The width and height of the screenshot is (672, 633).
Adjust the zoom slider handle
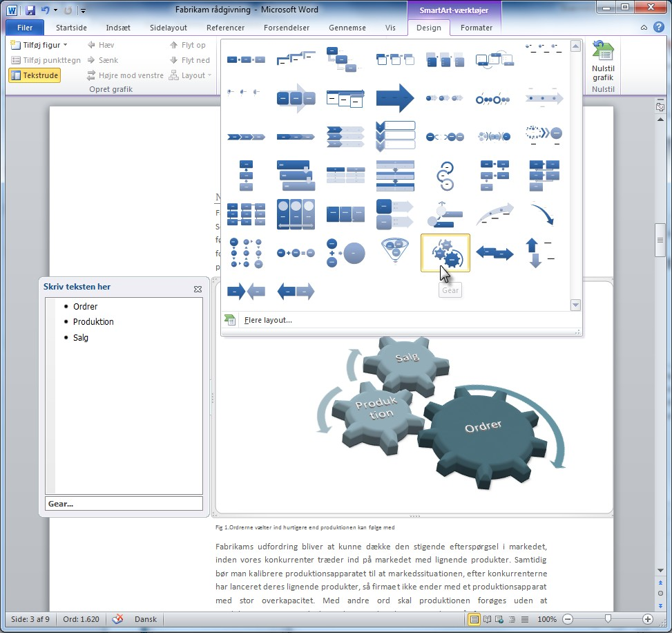[608, 619]
